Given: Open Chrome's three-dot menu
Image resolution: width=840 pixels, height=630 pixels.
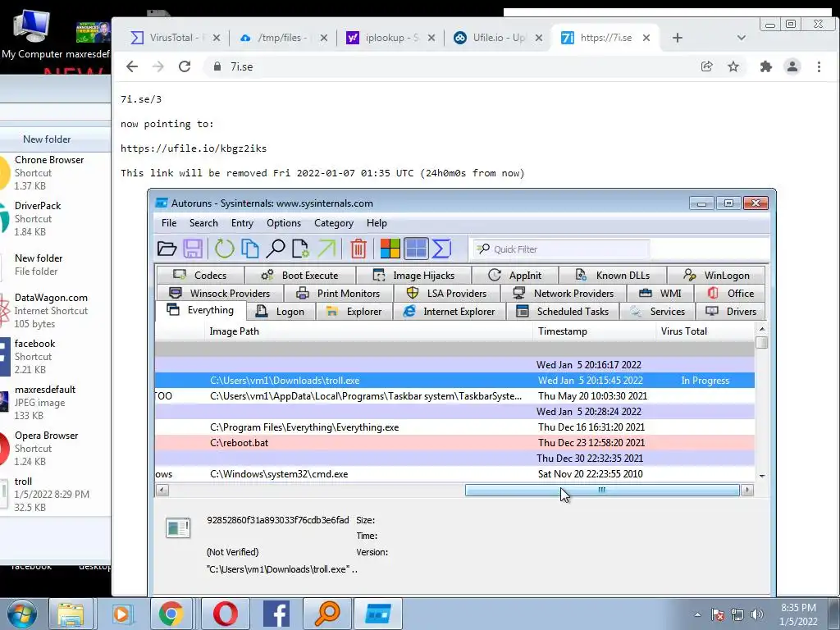Looking at the screenshot, I should click(819, 66).
